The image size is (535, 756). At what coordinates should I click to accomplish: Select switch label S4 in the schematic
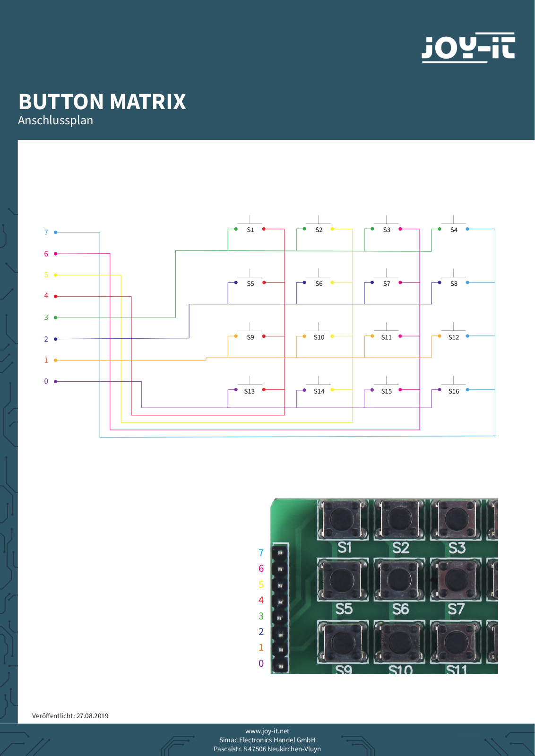coord(454,230)
